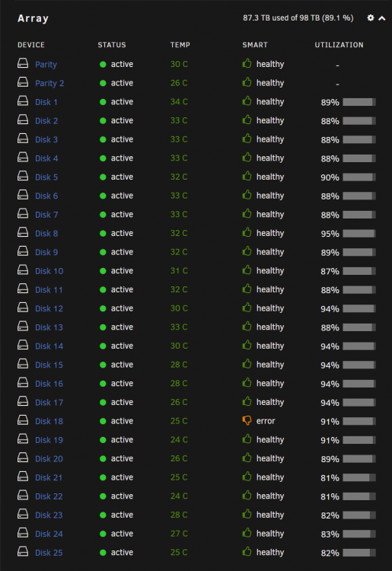Open the Disk 9 link
Image resolution: width=392 pixels, height=571 pixels.
tap(46, 252)
